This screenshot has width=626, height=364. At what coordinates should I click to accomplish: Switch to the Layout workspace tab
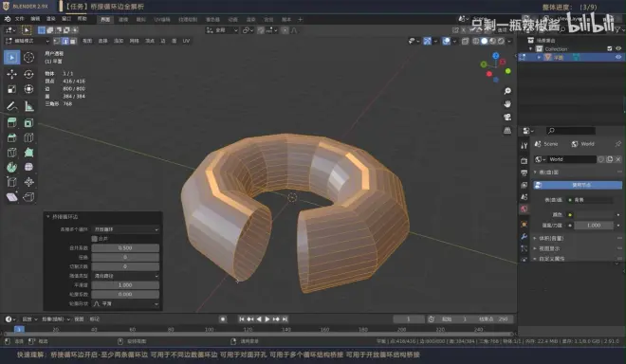105,19
